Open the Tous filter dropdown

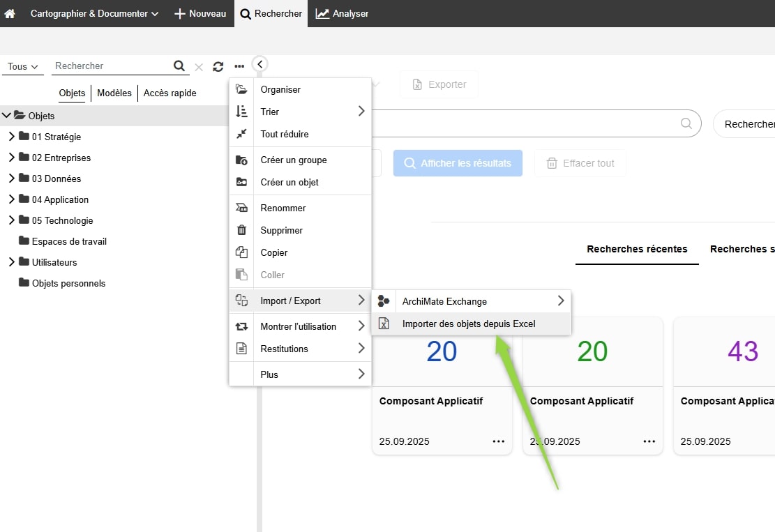click(22, 66)
